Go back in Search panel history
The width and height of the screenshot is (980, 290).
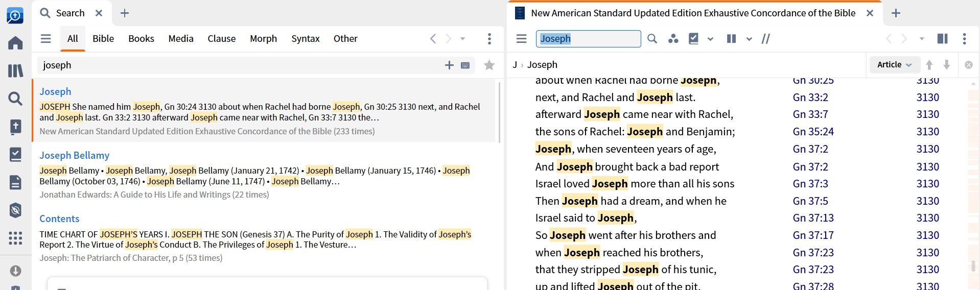point(433,39)
